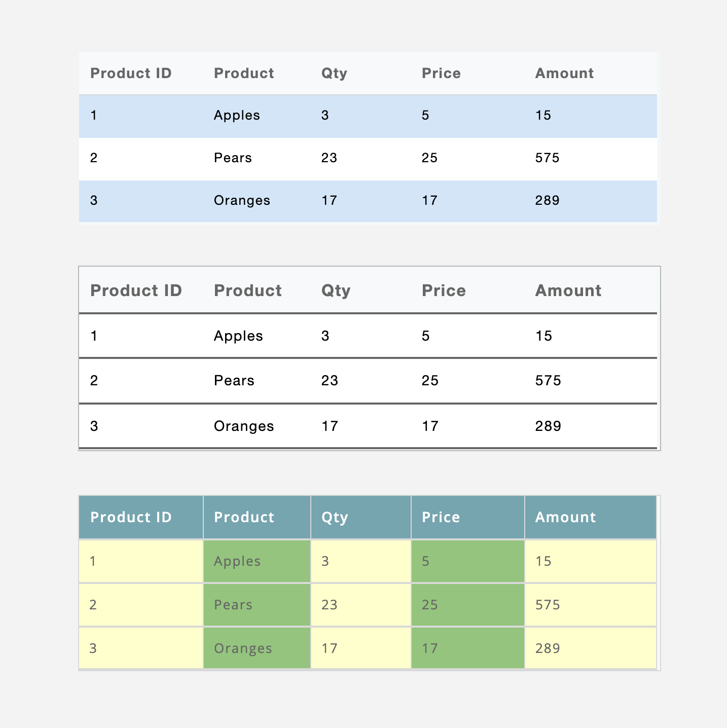Click Product ID 1 in the middle table

[94, 336]
